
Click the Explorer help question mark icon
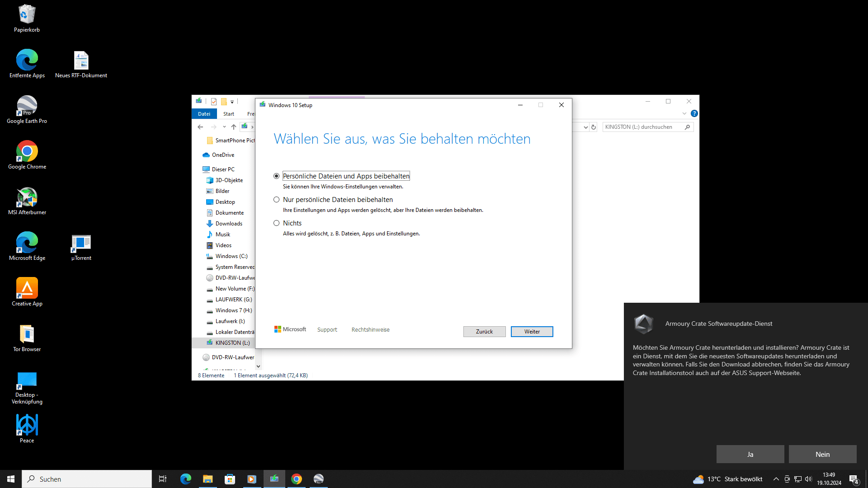(694, 113)
